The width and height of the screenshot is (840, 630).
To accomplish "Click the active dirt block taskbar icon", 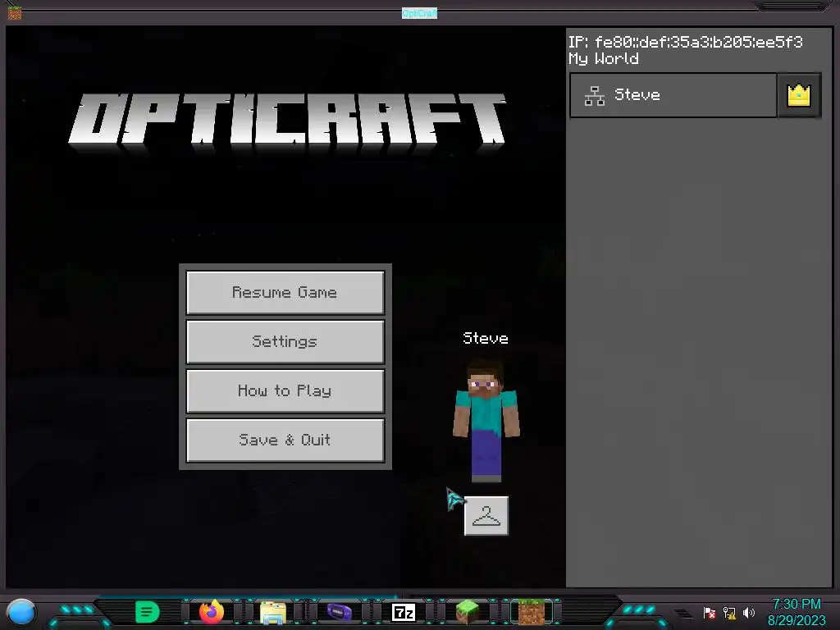I will [x=532, y=612].
